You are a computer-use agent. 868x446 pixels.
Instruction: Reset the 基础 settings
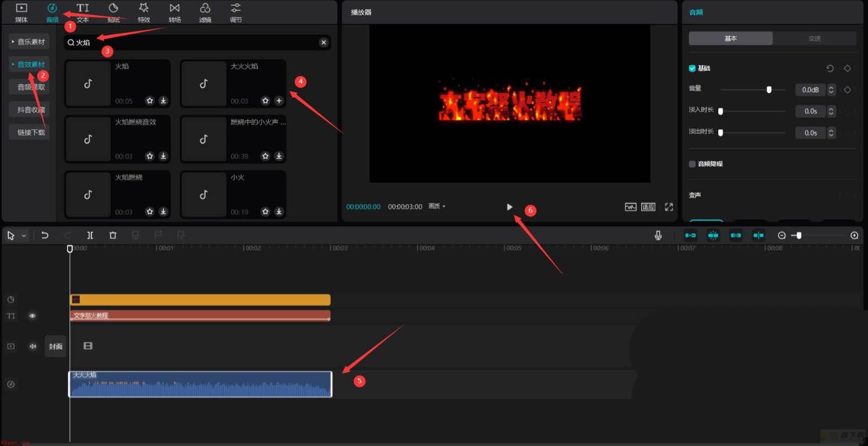point(829,68)
